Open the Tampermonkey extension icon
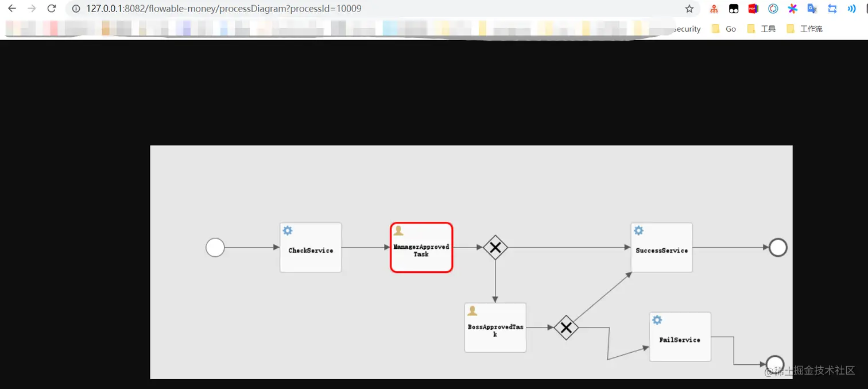This screenshot has height=389, width=868. point(734,9)
